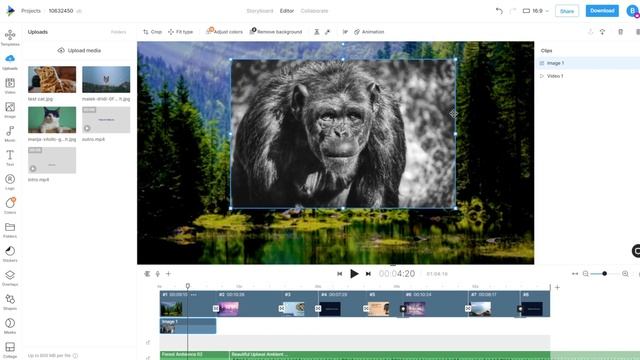The width and height of the screenshot is (640, 360).
Task: Select Image 1 in Clips list
Action: point(588,63)
